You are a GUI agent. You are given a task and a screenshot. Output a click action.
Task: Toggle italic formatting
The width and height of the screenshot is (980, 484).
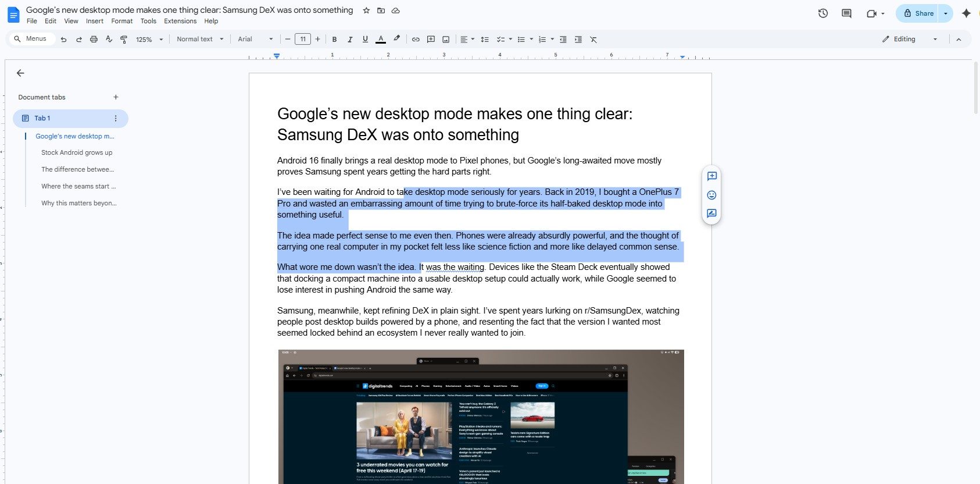click(x=350, y=40)
